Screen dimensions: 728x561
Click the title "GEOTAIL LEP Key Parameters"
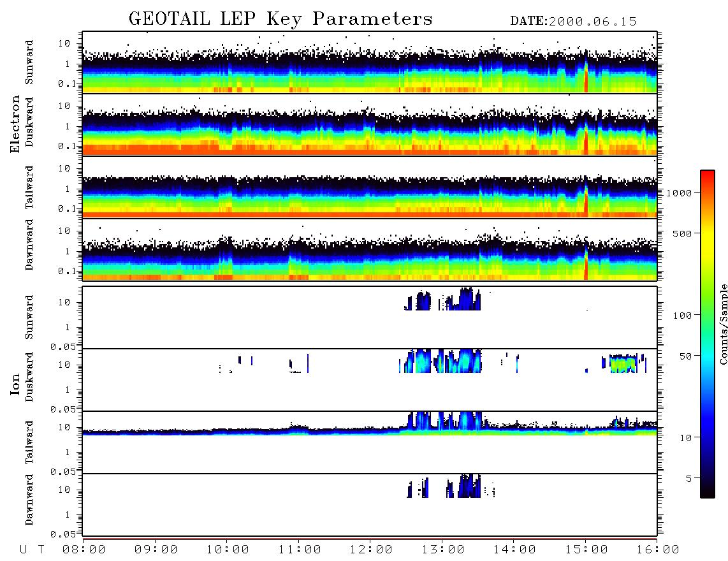point(280,19)
